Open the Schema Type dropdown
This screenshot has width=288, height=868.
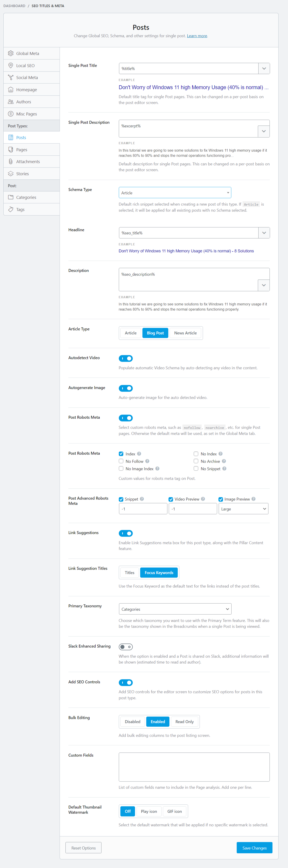click(x=175, y=193)
